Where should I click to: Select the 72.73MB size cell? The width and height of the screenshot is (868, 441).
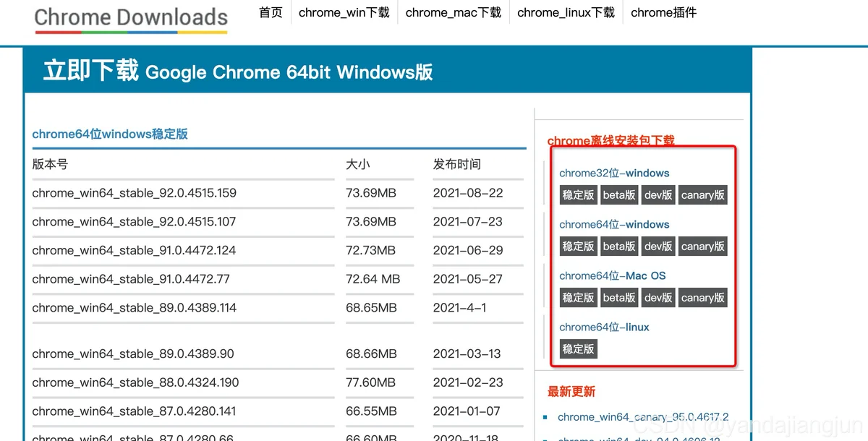pyautogui.click(x=371, y=251)
